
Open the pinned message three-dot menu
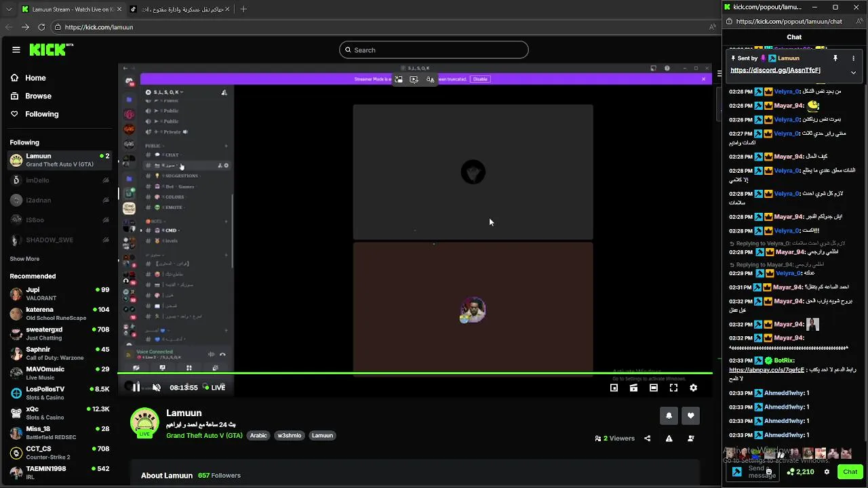click(853, 58)
